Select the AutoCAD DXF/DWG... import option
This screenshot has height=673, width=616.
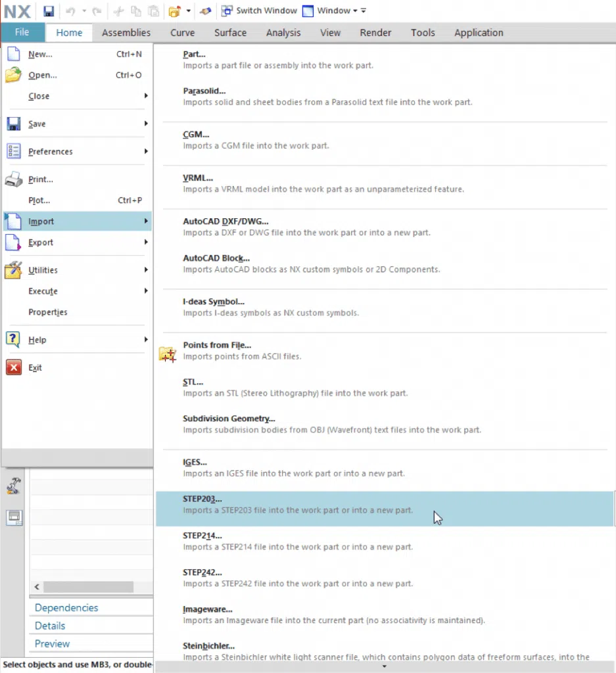[385, 227]
